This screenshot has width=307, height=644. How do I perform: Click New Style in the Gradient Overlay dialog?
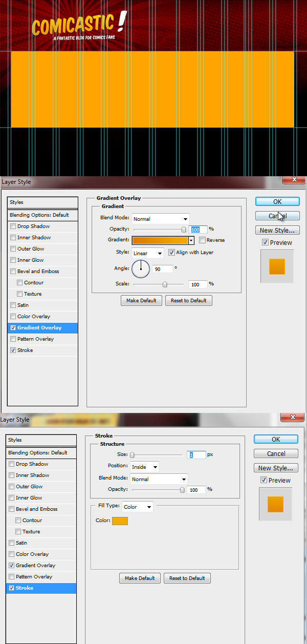tap(277, 230)
